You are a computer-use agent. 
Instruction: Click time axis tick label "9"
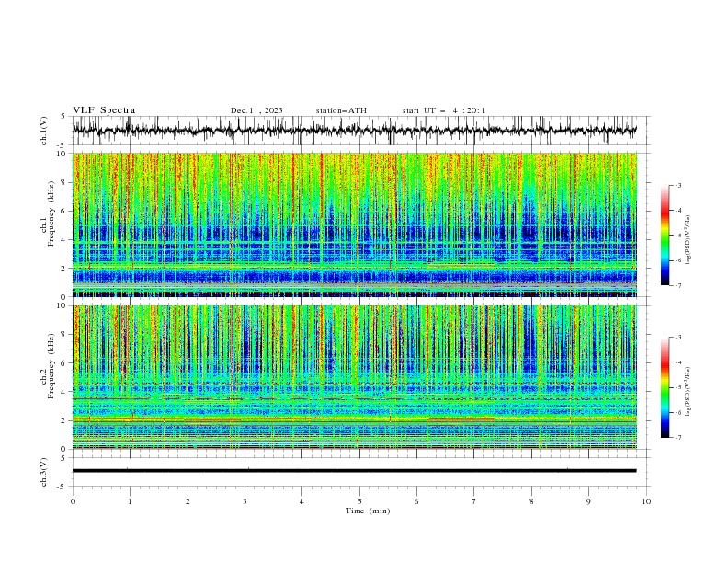click(588, 501)
